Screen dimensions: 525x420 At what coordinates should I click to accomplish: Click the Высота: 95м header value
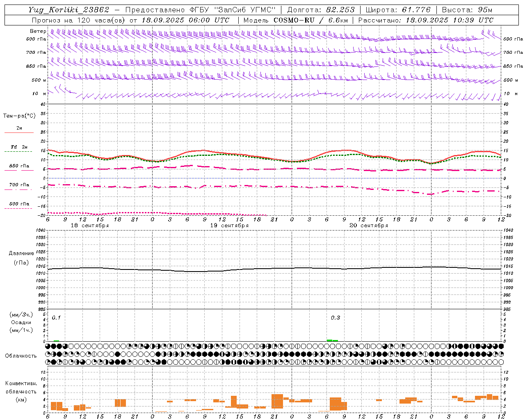point(467,10)
